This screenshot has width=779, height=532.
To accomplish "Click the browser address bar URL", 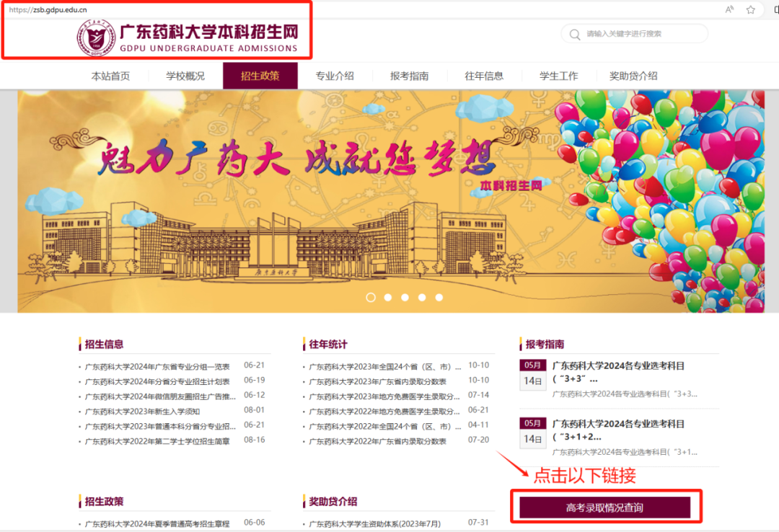I will tap(48, 9).
